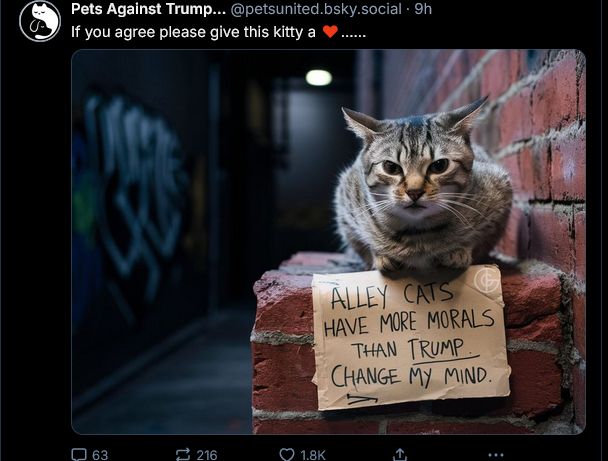Click the red heart emoji in post text
This screenshot has width=608, height=461.
click(x=330, y=32)
